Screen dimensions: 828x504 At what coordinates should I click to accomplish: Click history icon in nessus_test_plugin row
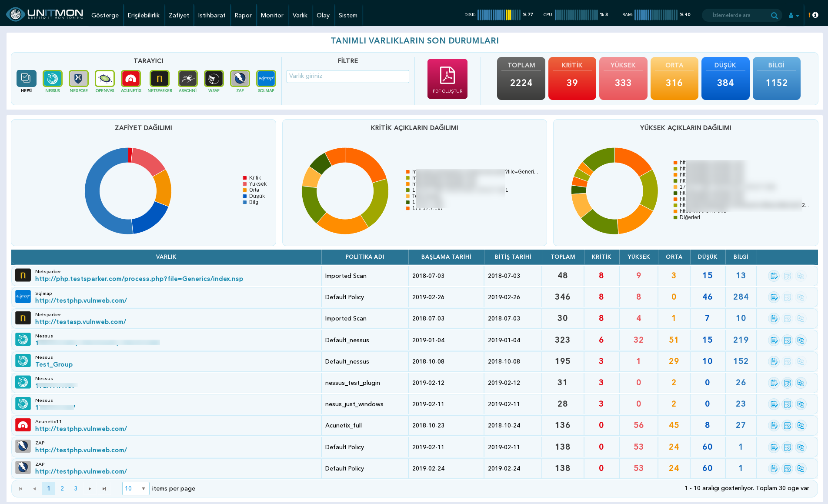pyautogui.click(x=788, y=383)
